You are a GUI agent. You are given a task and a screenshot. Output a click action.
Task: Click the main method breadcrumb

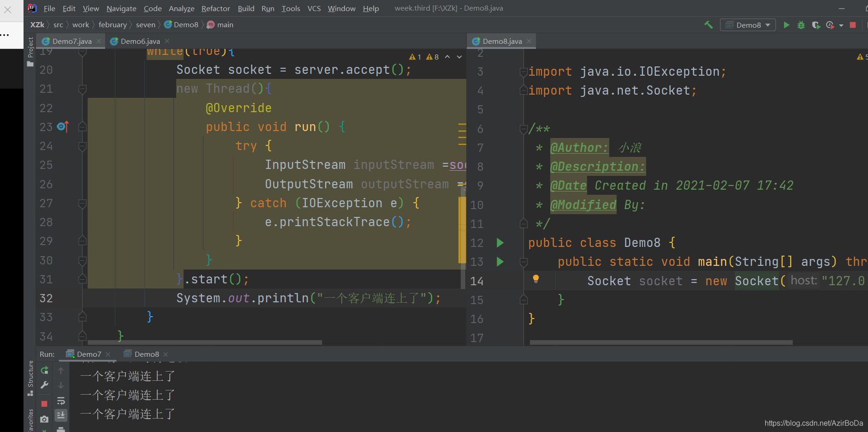(x=220, y=25)
